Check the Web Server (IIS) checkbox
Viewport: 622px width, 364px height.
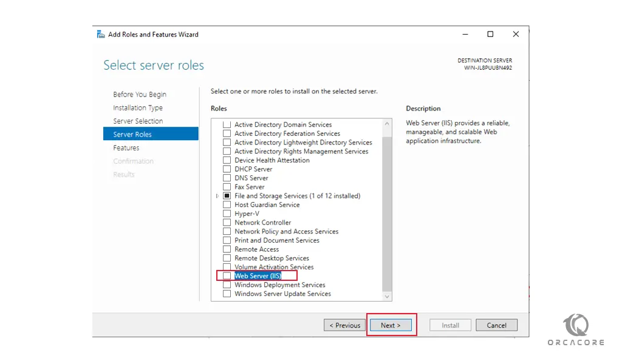(227, 275)
